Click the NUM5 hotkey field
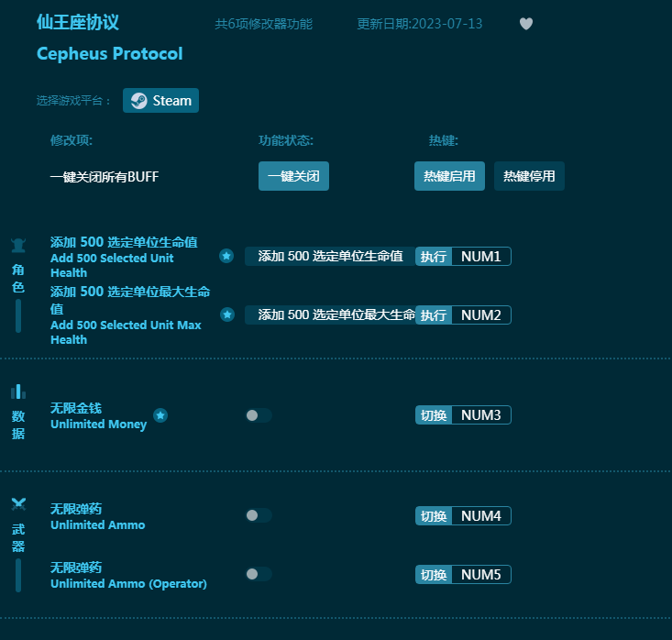 pyautogui.click(x=481, y=574)
